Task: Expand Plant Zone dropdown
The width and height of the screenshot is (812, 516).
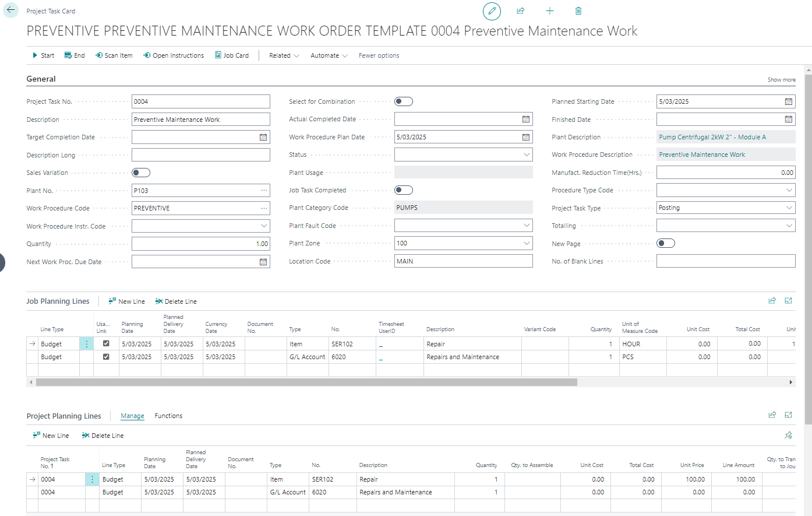Action: click(x=527, y=243)
